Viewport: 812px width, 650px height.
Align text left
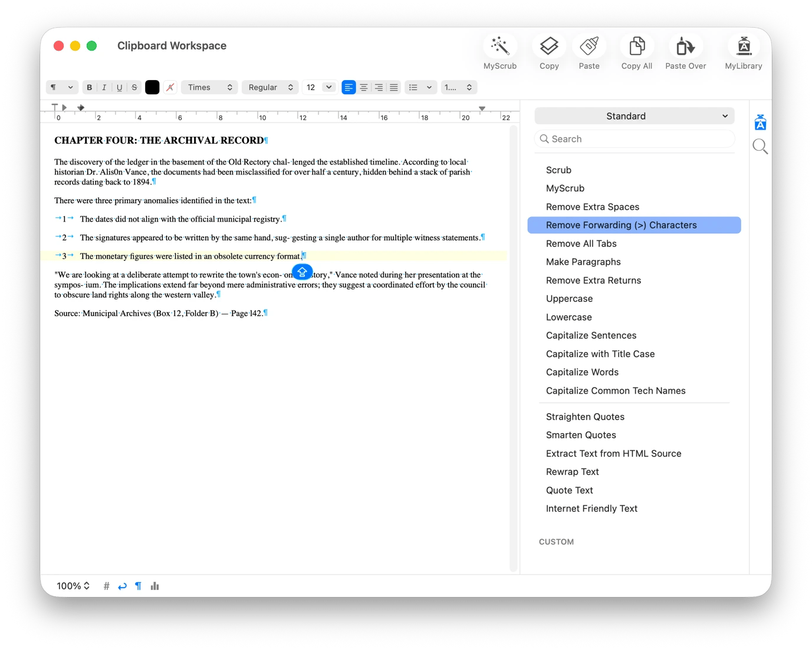click(349, 87)
